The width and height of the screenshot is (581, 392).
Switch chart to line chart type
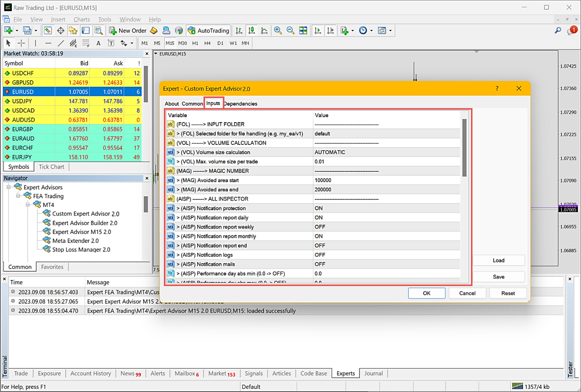pyautogui.click(x=264, y=30)
